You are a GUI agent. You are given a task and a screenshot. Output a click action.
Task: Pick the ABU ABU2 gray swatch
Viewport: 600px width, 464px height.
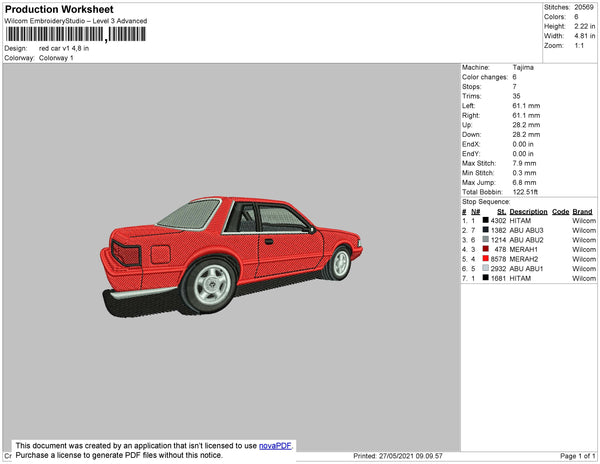485,240
